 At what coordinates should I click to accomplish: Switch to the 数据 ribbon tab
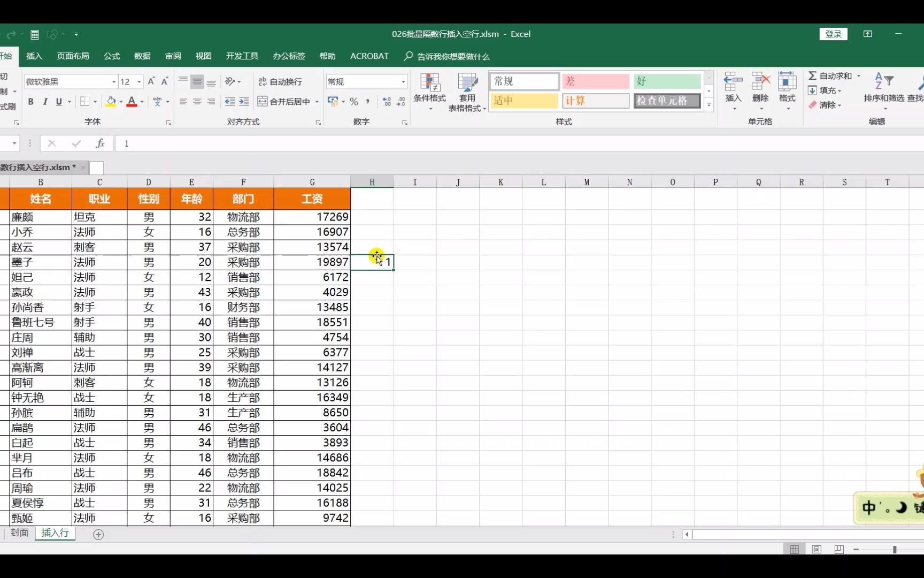tap(142, 56)
